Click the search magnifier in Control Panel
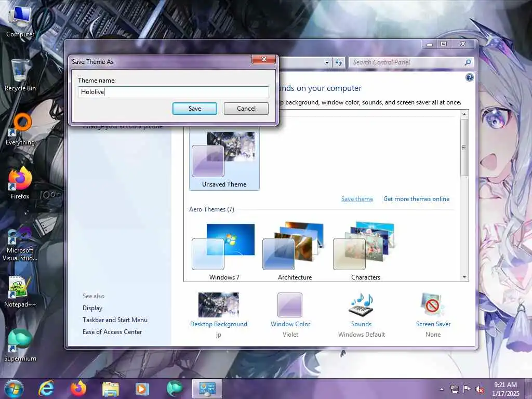532x399 pixels. coord(468,62)
